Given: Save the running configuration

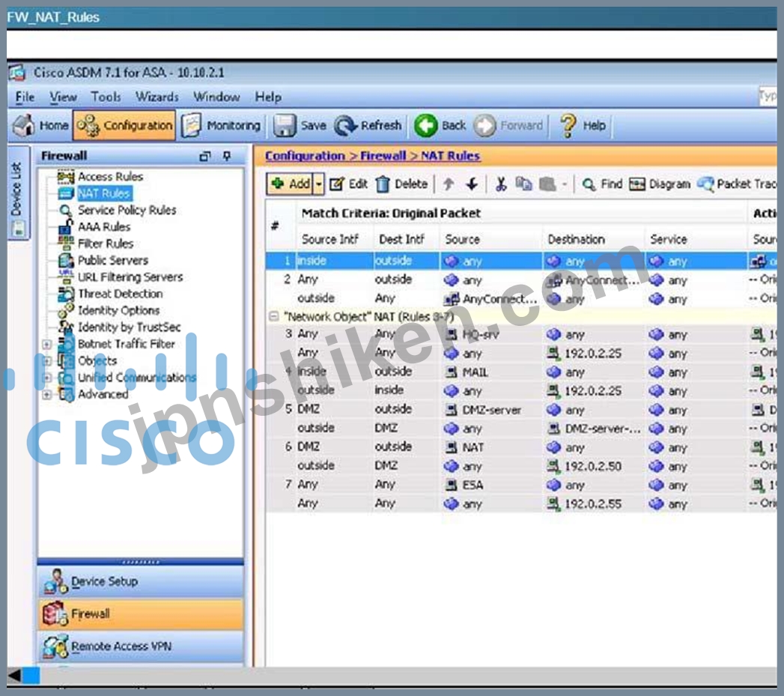Looking at the screenshot, I should [x=300, y=125].
